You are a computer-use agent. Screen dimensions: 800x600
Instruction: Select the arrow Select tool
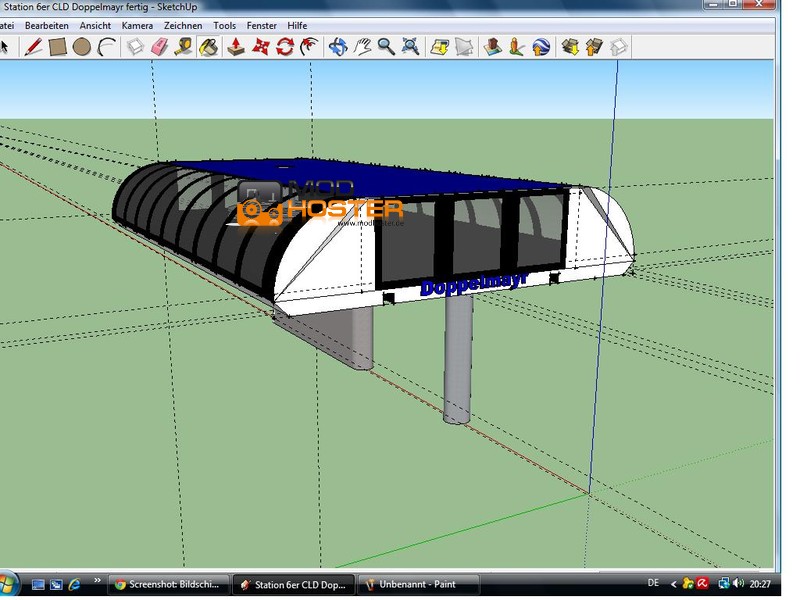tap(4, 47)
